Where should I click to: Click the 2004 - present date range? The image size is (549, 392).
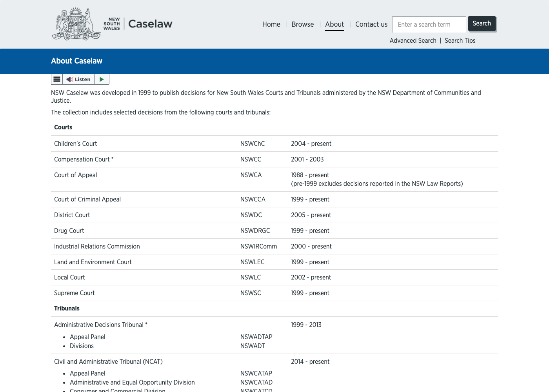coord(311,144)
